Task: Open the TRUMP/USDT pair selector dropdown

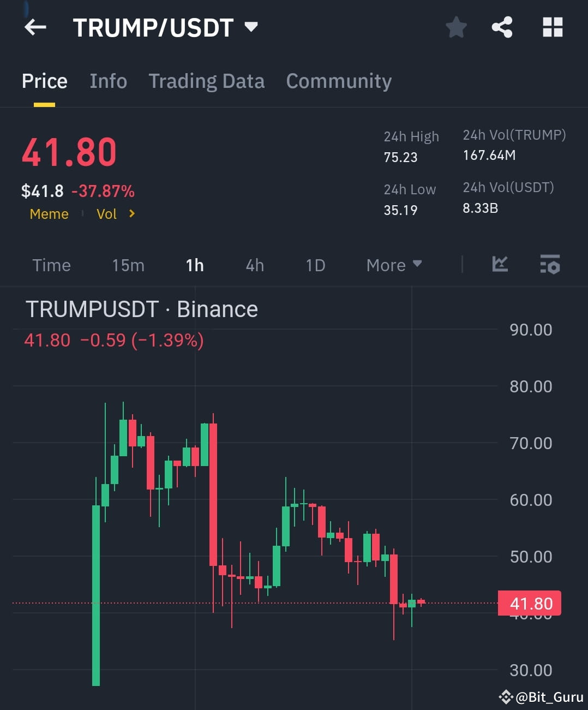Action: 250,27
